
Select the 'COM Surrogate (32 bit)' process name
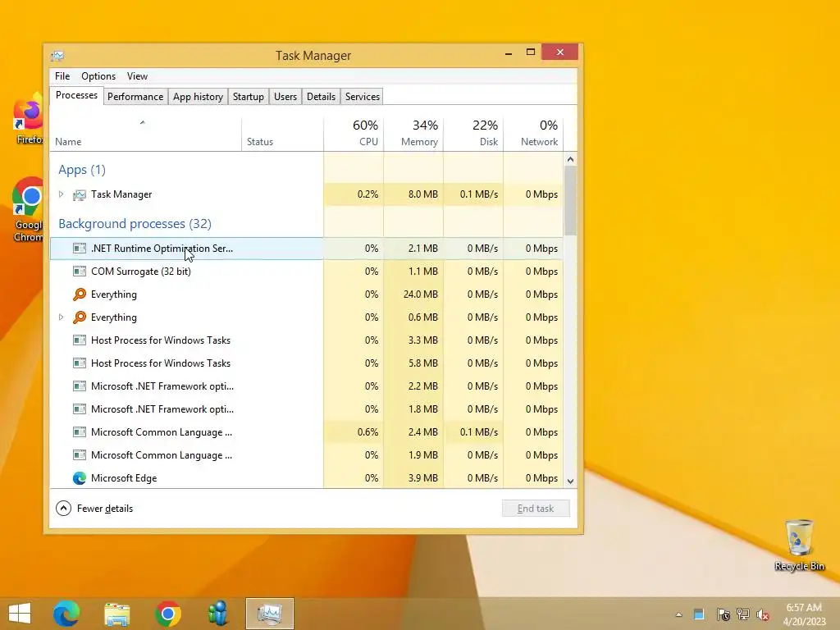141,272
